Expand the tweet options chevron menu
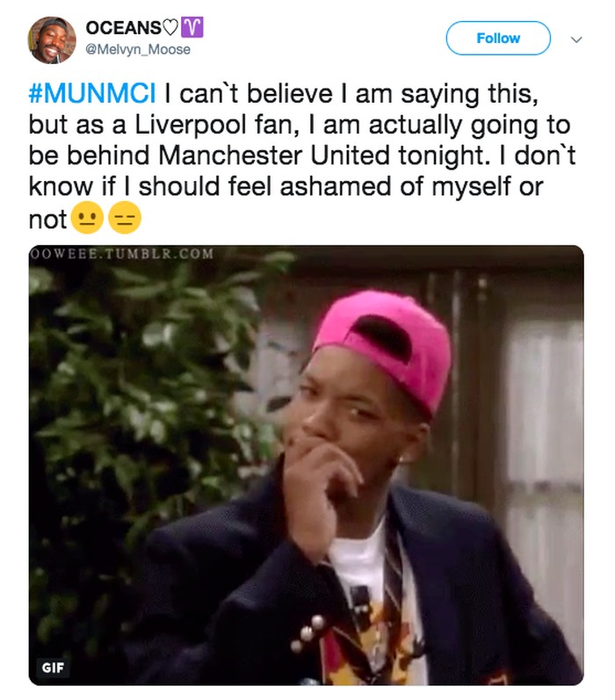 [x=577, y=40]
